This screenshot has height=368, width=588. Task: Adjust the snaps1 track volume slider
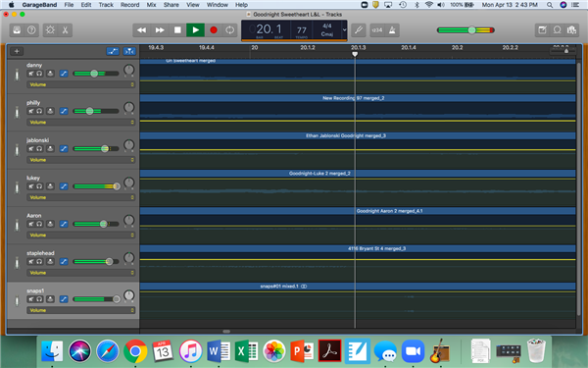pos(96,299)
